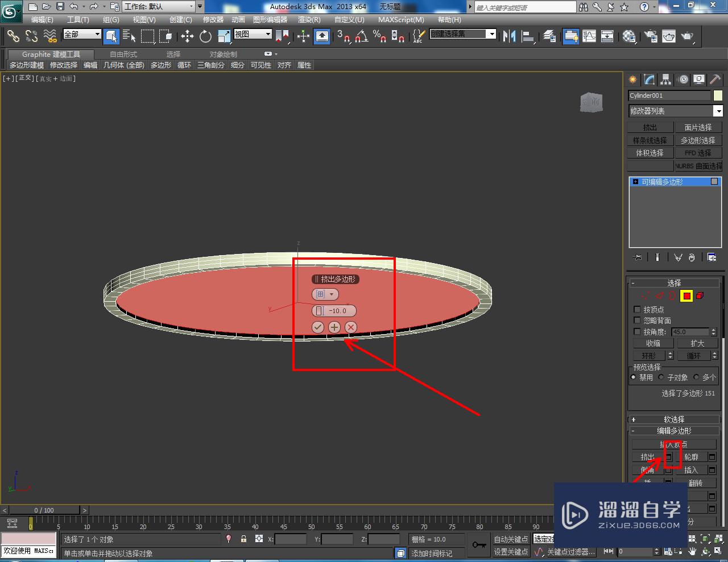
Task: Open the 渲染(R) menu
Action: pos(309,20)
